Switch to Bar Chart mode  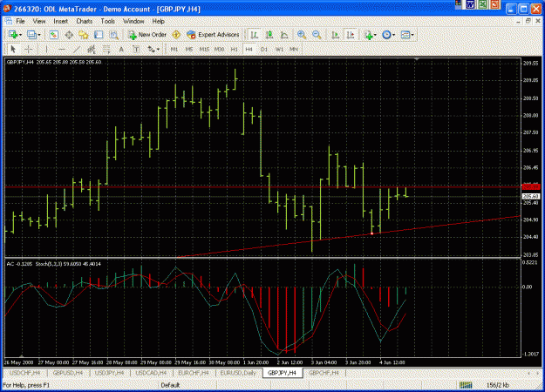point(254,35)
